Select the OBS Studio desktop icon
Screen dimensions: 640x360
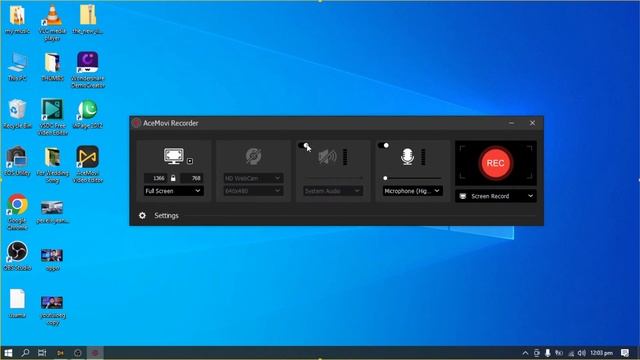pyautogui.click(x=17, y=256)
